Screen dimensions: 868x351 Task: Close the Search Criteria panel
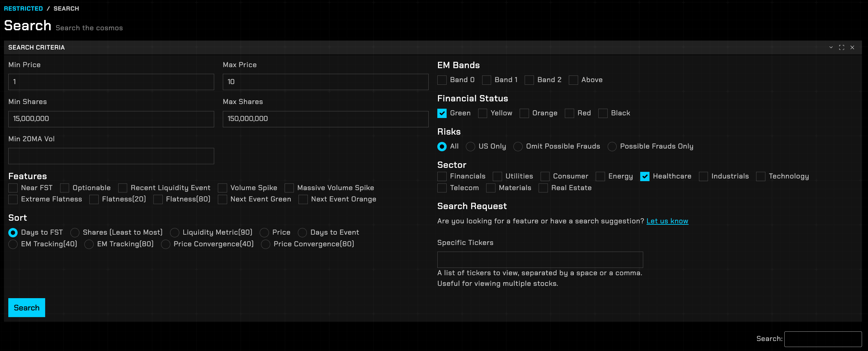852,48
